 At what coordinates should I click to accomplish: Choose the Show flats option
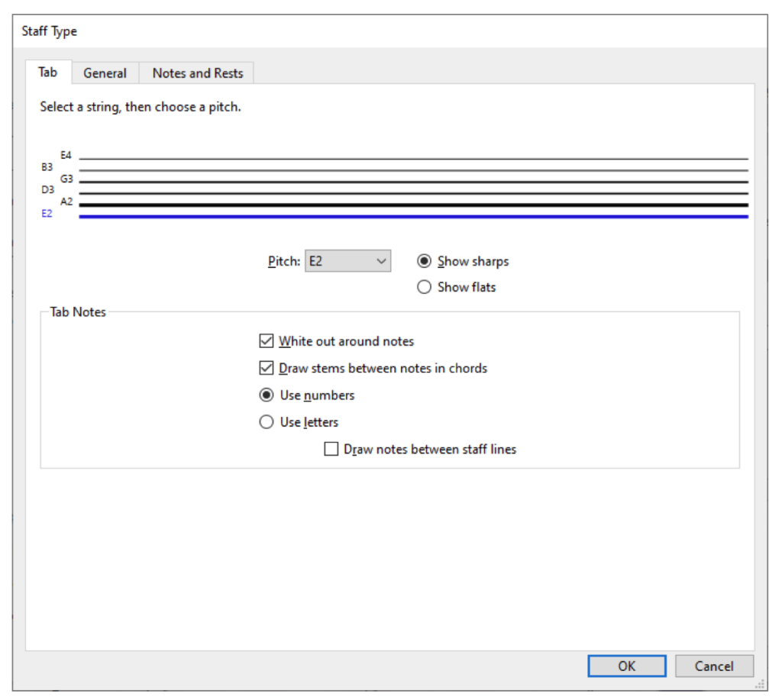pos(425,288)
